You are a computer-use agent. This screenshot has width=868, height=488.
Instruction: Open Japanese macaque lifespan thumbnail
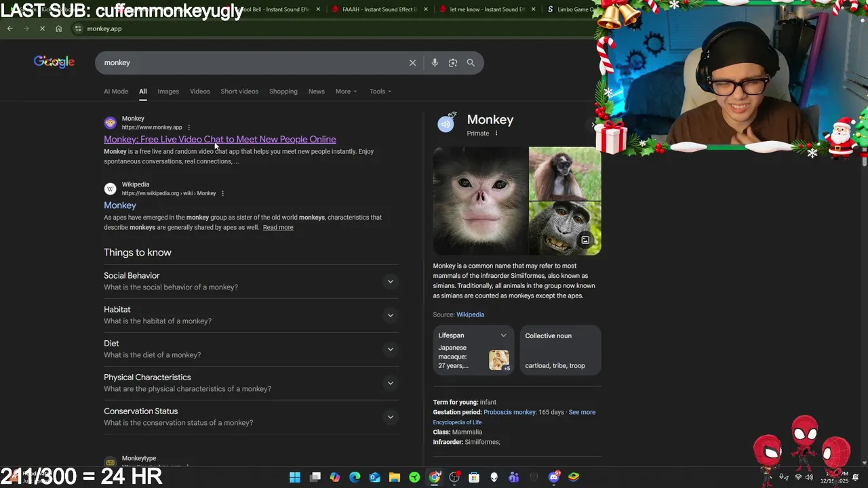[x=499, y=360]
